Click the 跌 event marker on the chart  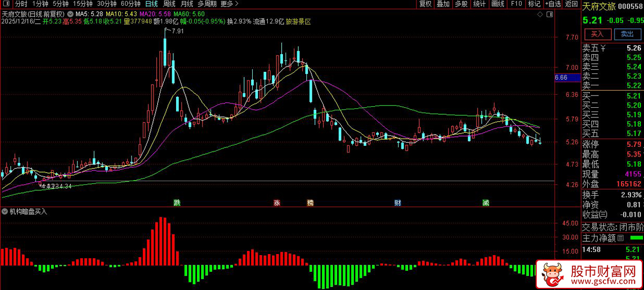(177, 203)
